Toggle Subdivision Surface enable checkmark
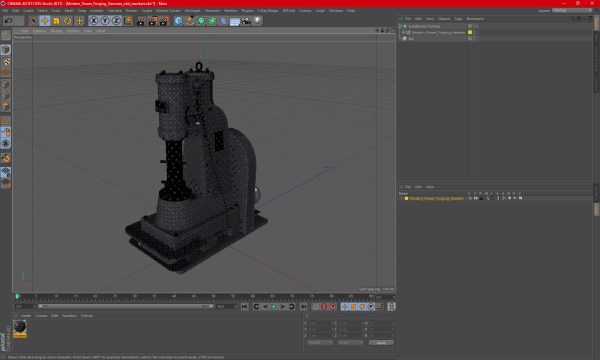The height and width of the screenshot is (360, 600). [x=477, y=26]
